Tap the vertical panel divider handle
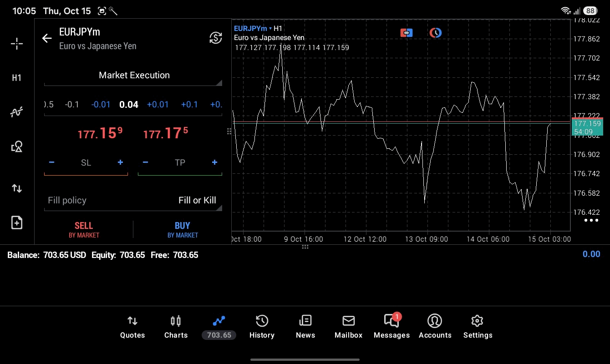Screen dimensions: 610x364 pos(229,131)
